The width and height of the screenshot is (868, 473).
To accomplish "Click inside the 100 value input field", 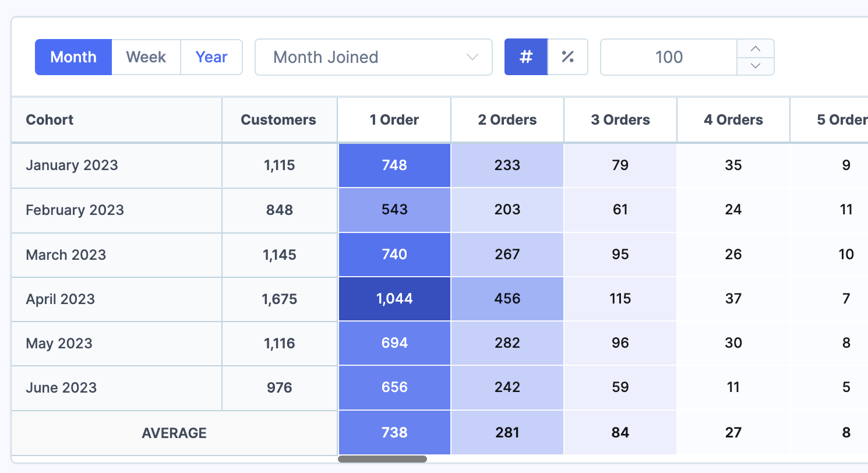I will (x=668, y=57).
